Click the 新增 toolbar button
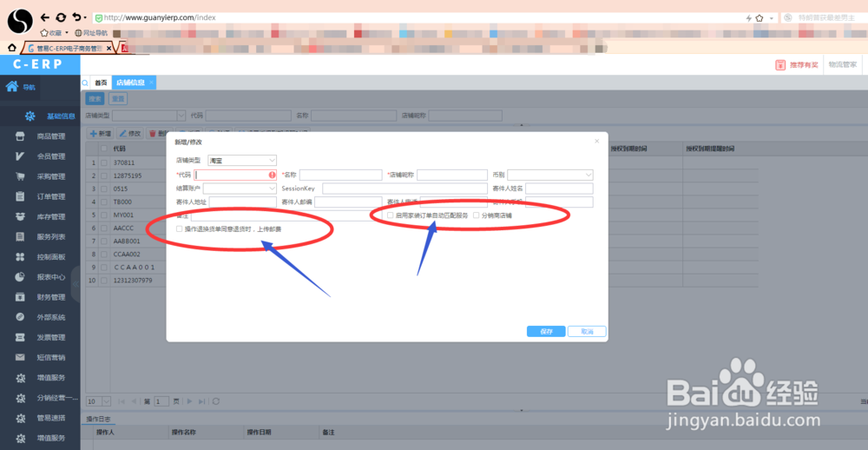 coord(101,134)
